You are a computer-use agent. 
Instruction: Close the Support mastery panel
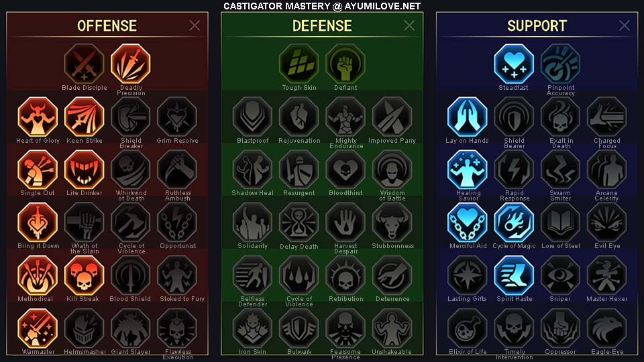[625, 25]
